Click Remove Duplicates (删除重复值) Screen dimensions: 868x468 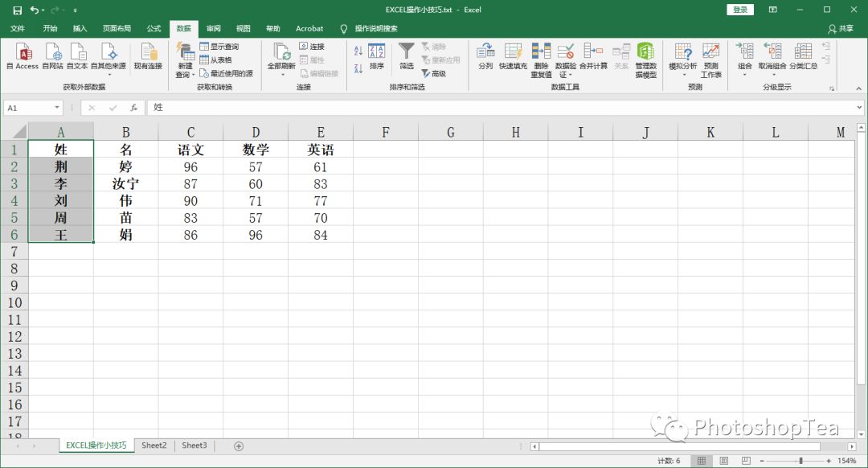click(541, 60)
